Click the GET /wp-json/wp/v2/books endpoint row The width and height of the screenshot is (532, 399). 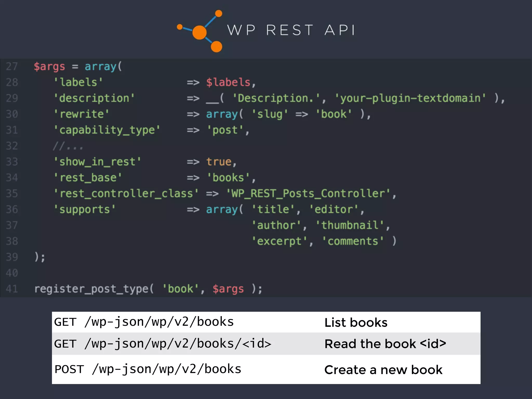click(x=144, y=322)
